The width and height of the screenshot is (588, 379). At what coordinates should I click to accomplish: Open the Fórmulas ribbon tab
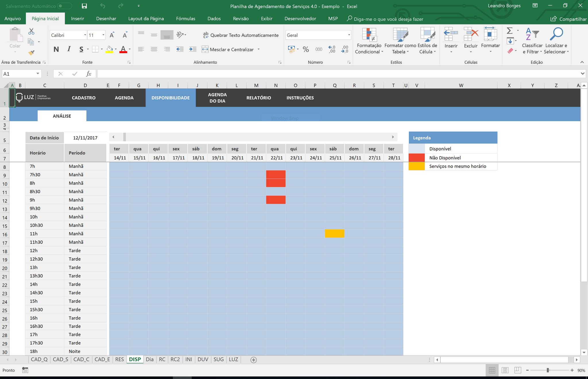pyautogui.click(x=185, y=19)
